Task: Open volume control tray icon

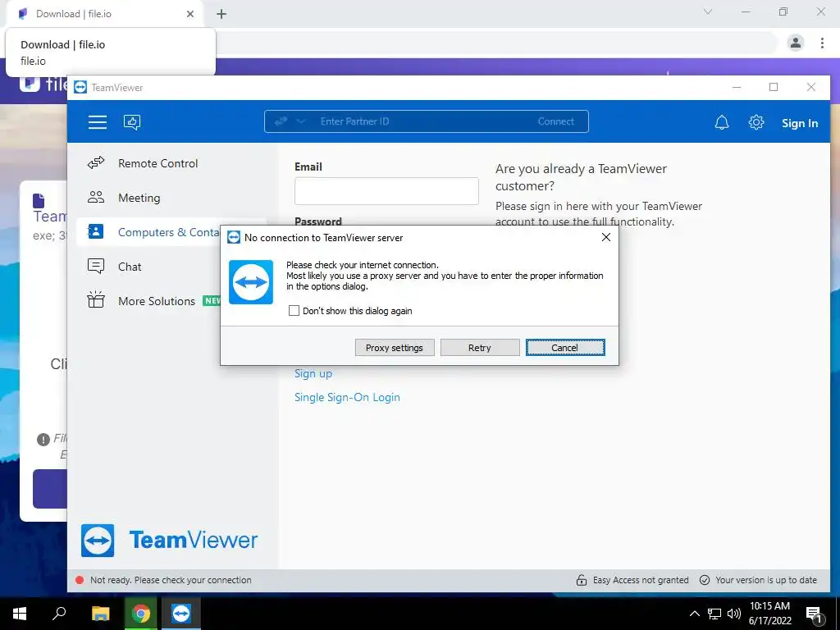Action: pos(734,614)
